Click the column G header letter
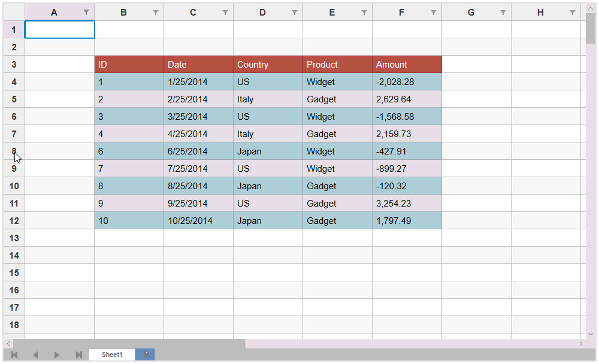The width and height of the screenshot is (599, 364). tap(471, 13)
